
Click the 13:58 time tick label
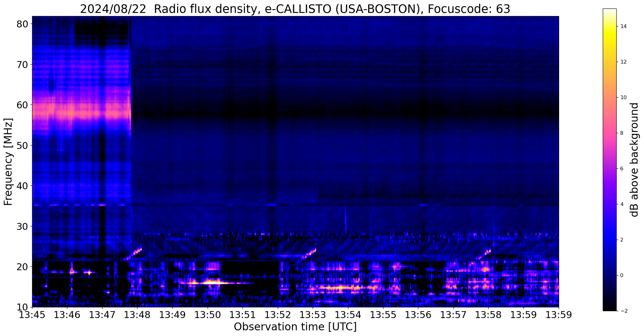(488, 315)
